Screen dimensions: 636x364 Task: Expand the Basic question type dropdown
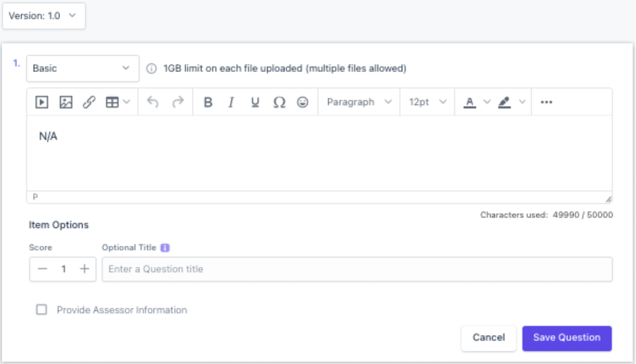pyautogui.click(x=83, y=68)
